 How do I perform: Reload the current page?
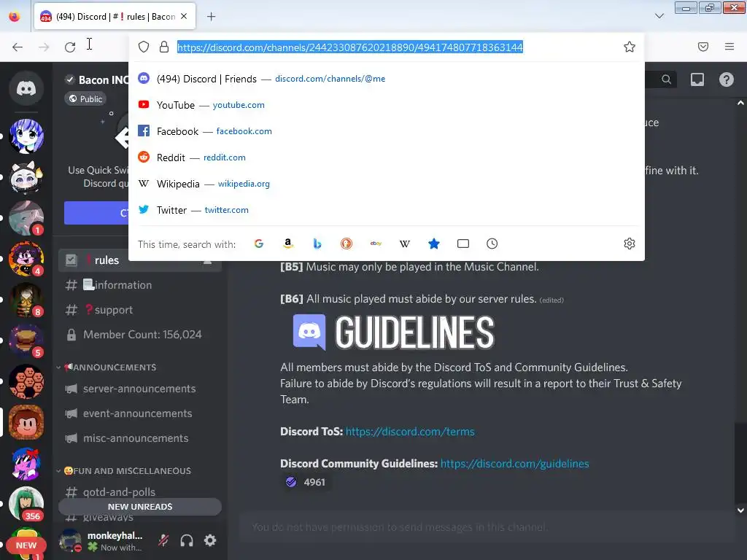pos(70,47)
